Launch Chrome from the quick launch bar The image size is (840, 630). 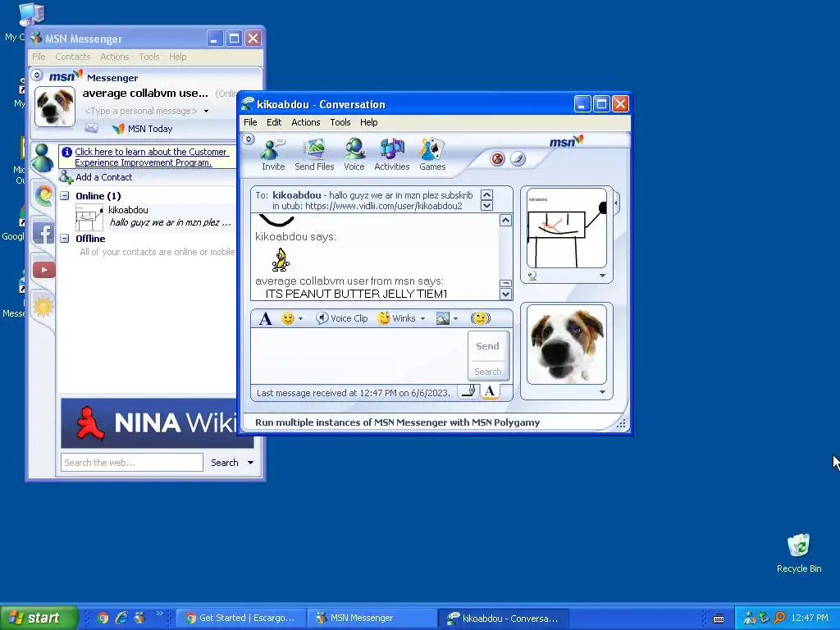click(103, 618)
